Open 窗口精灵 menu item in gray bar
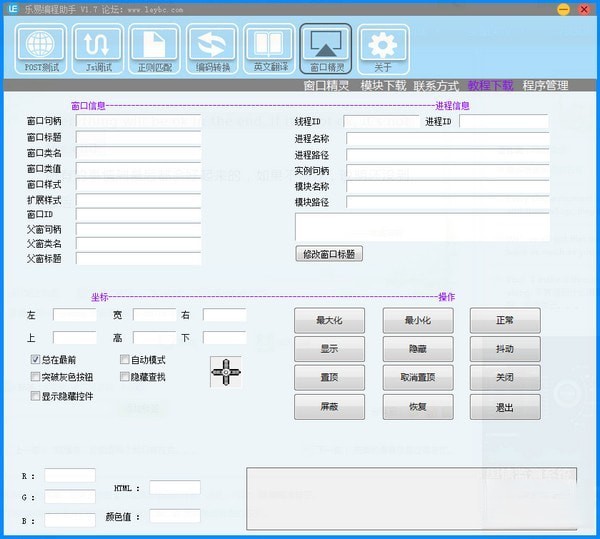The height and width of the screenshot is (539, 600). coord(326,86)
